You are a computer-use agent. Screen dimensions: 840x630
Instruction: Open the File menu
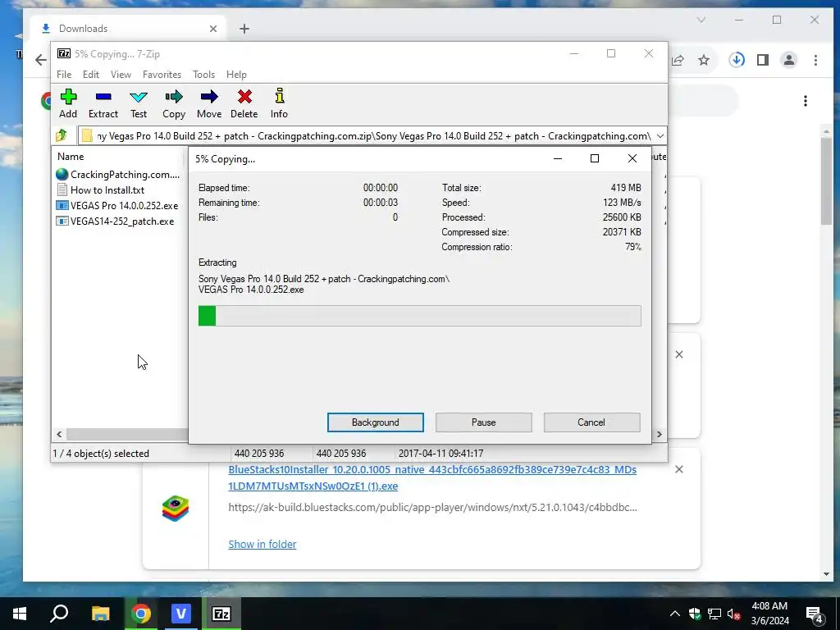(64, 75)
